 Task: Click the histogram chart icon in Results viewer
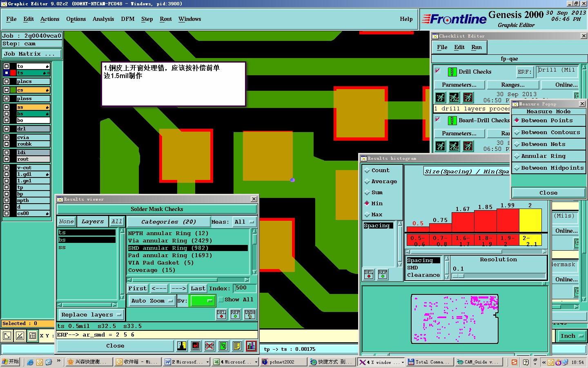(251, 346)
